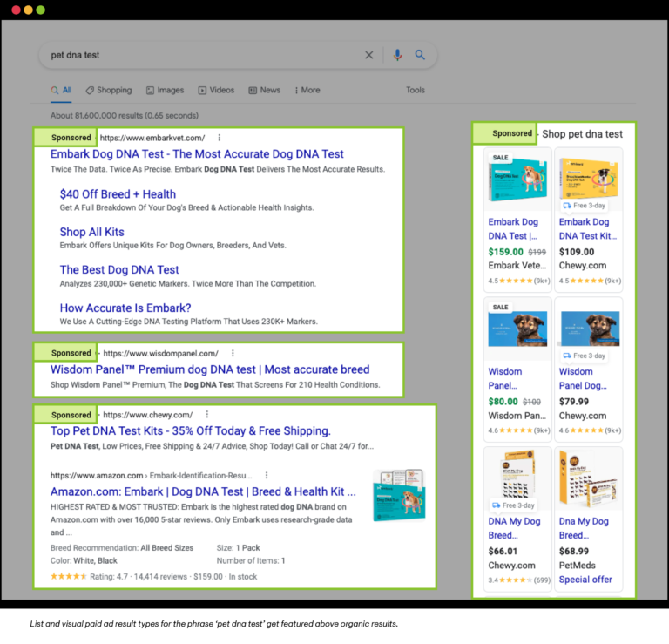Click the yellow window minimize dot
The image size is (669, 644).
click(x=28, y=10)
